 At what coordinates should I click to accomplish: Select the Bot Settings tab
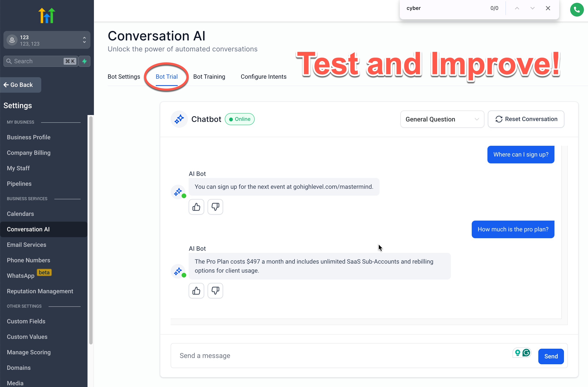(124, 77)
